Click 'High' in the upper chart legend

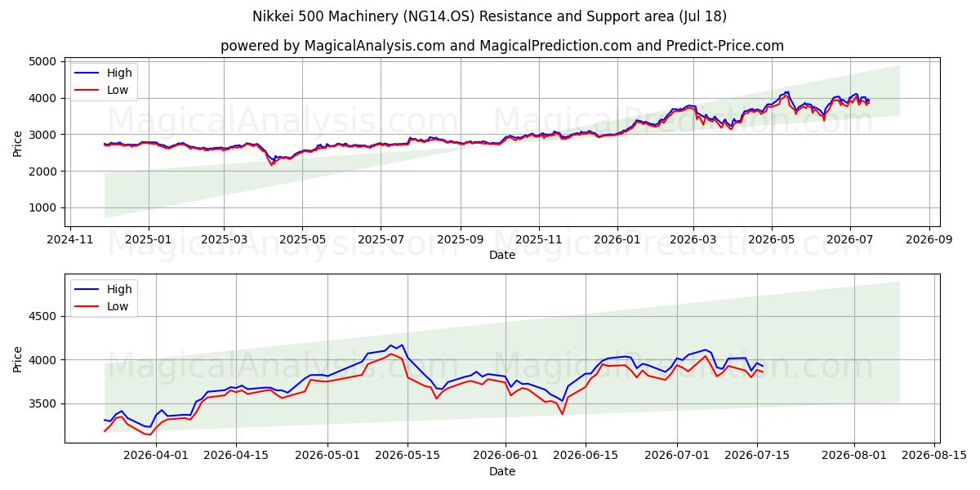119,73
